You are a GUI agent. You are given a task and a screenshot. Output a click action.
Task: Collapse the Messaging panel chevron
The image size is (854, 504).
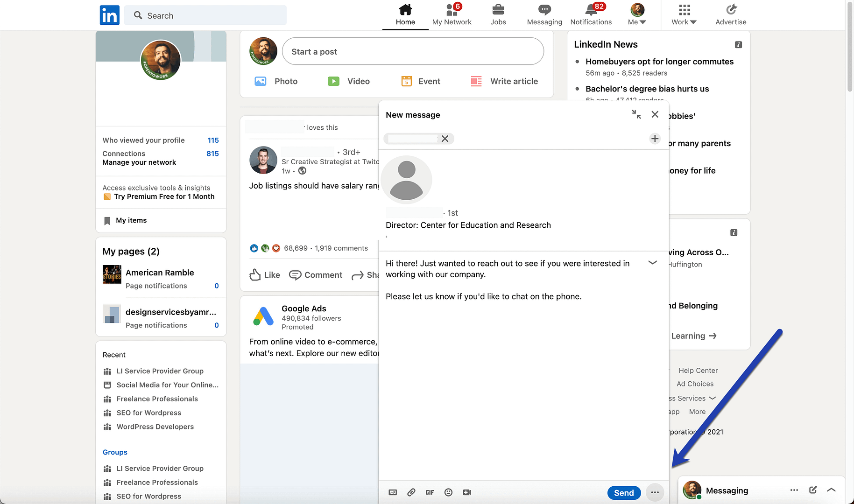(832, 490)
